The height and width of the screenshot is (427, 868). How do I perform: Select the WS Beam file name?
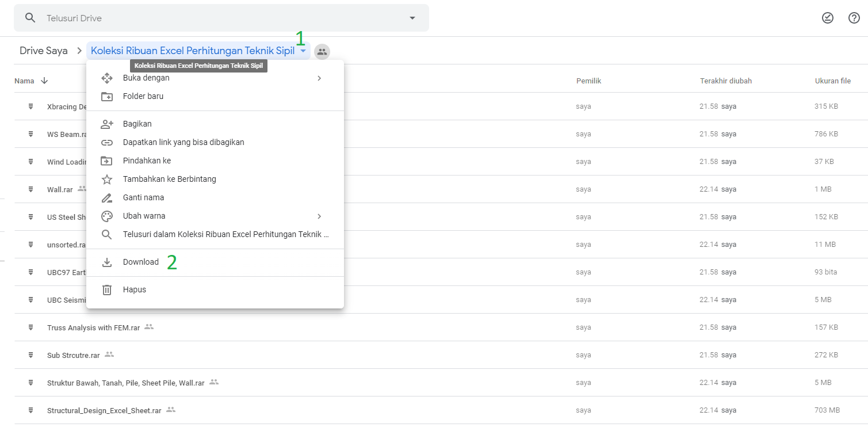tap(67, 134)
